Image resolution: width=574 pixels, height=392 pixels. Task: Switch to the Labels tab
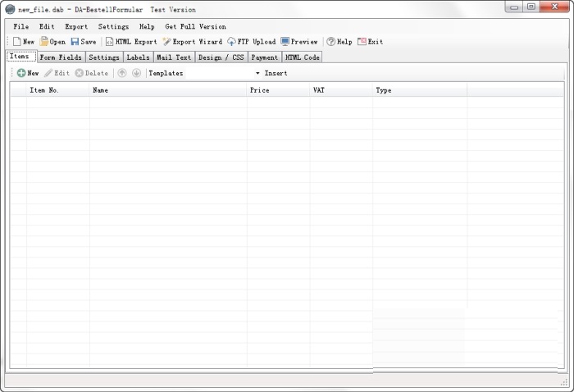138,57
